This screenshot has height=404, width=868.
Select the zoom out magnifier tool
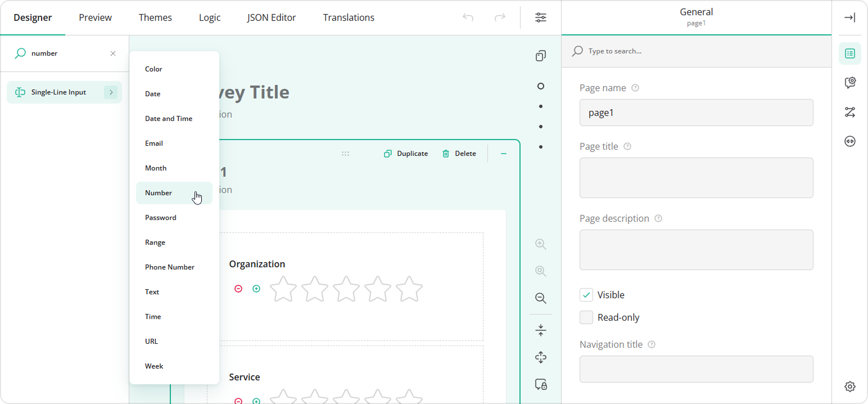[540, 298]
